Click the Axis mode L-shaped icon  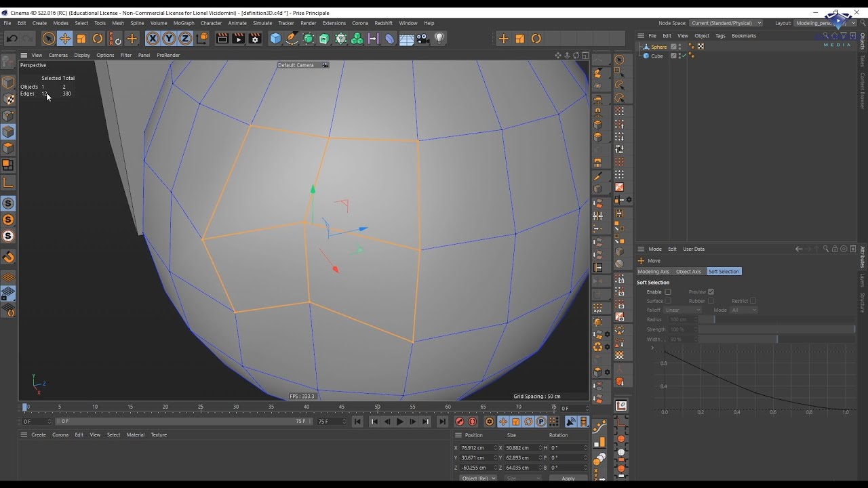tap(8, 183)
